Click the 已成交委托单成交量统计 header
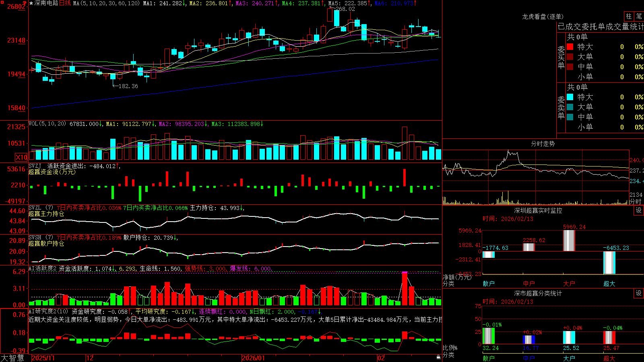 coord(601,27)
